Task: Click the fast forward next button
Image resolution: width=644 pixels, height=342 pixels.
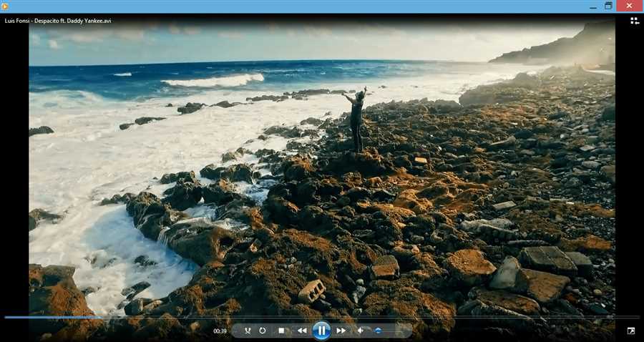Action: point(341,331)
